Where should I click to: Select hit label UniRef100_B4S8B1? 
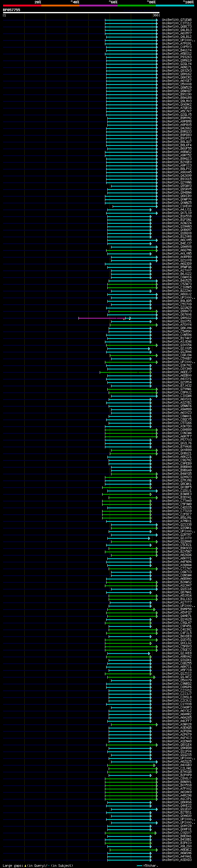[x=177, y=839]
